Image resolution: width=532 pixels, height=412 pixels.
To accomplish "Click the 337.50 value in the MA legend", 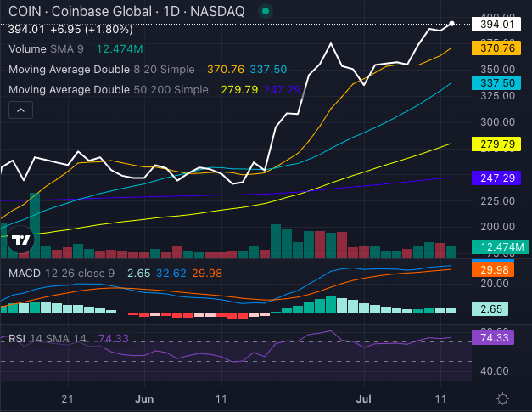I will click(268, 70).
